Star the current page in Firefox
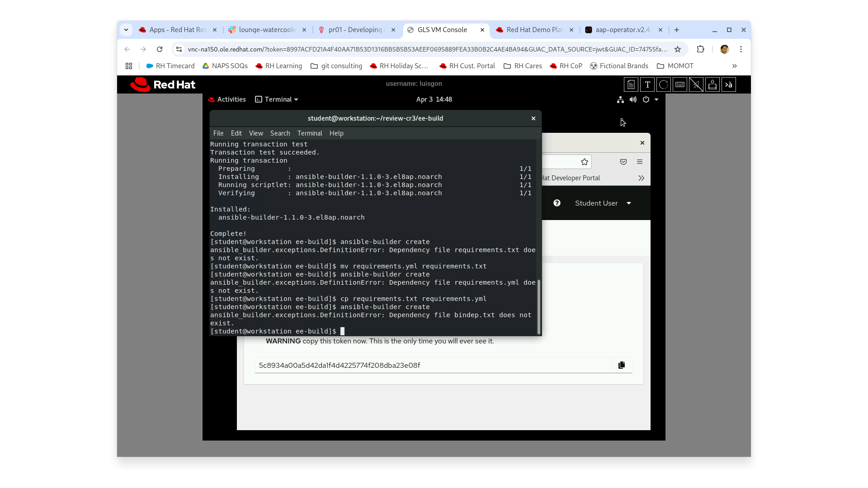The height and width of the screenshot is (488, 868). pos(584,162)
